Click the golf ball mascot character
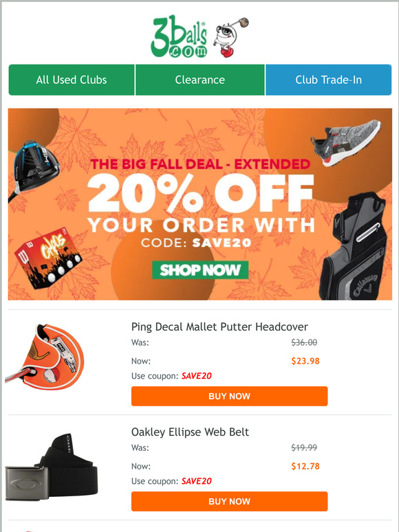 pyautogui.click(x=231, y=37)
